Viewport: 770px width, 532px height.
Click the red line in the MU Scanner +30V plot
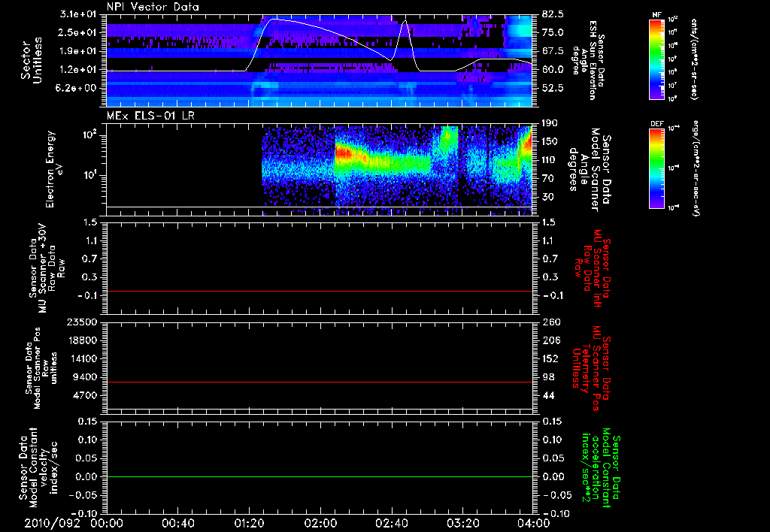pos(320,291)
